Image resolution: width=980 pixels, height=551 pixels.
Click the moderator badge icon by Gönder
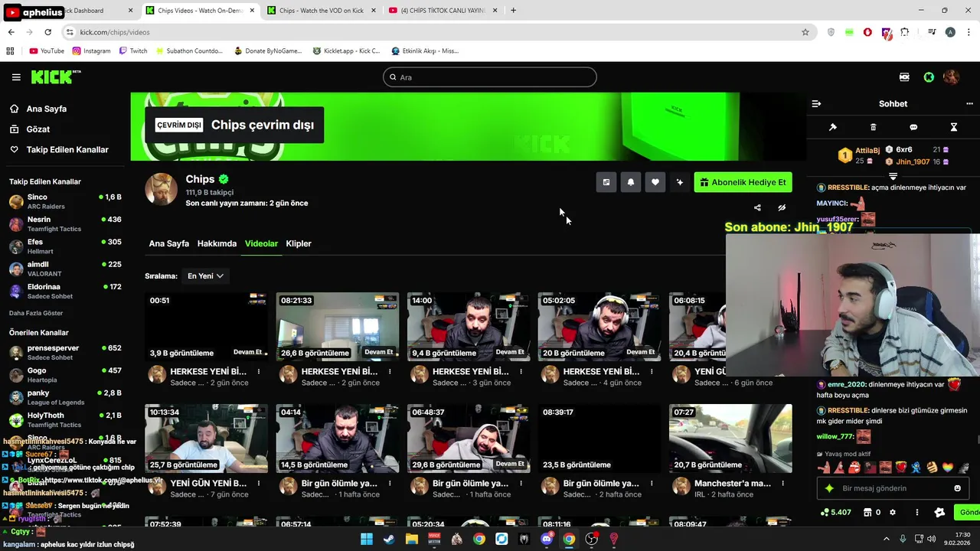point(940,512)
